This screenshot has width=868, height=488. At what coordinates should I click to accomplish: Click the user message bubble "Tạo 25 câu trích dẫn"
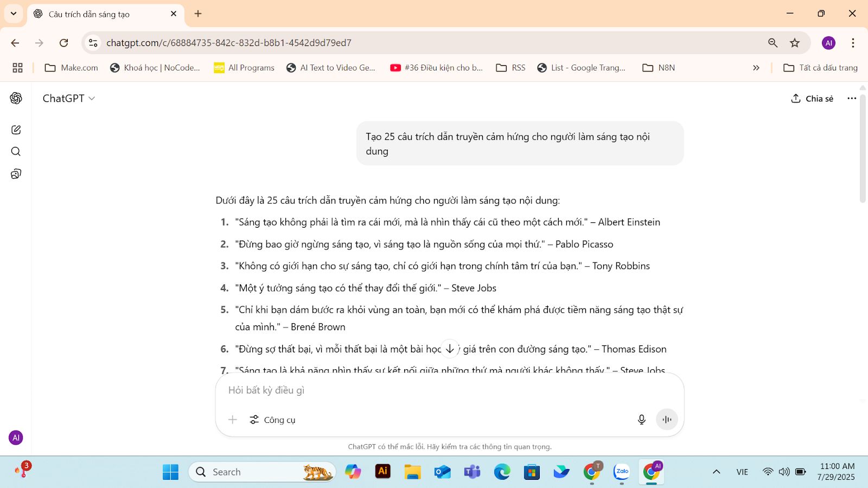pos(520,144)
